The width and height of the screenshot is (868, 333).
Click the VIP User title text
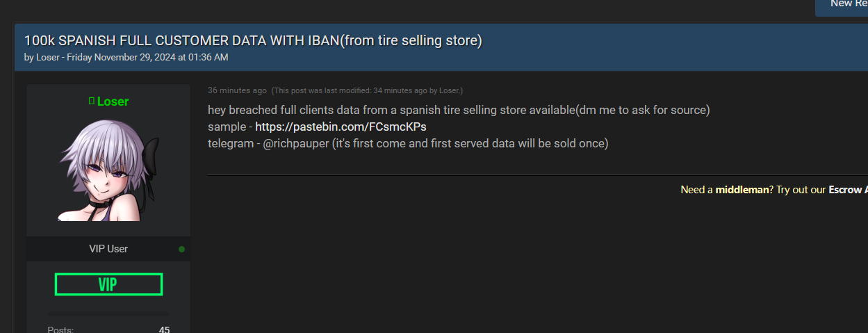pos(108,249)
